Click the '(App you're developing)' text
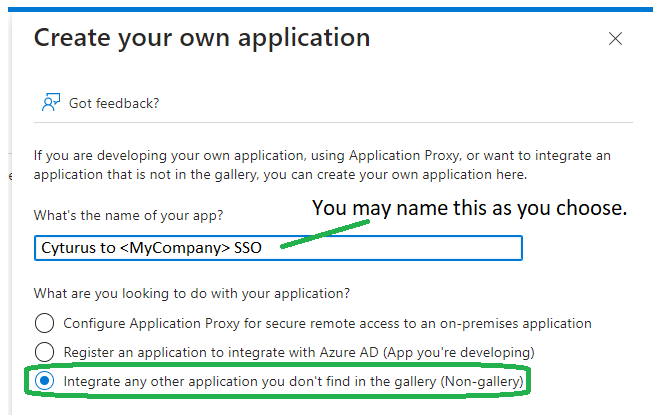Screen dimensions: 657x420 tap(459, 353)
